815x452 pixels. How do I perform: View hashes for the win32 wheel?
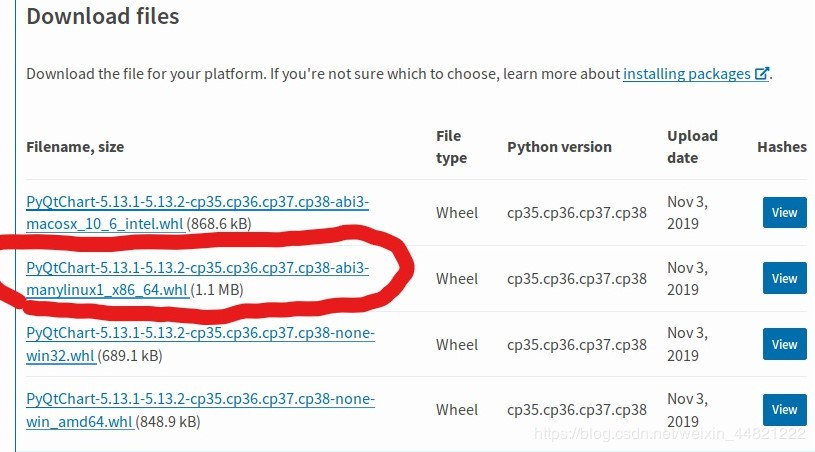click(x=784, y=344)
